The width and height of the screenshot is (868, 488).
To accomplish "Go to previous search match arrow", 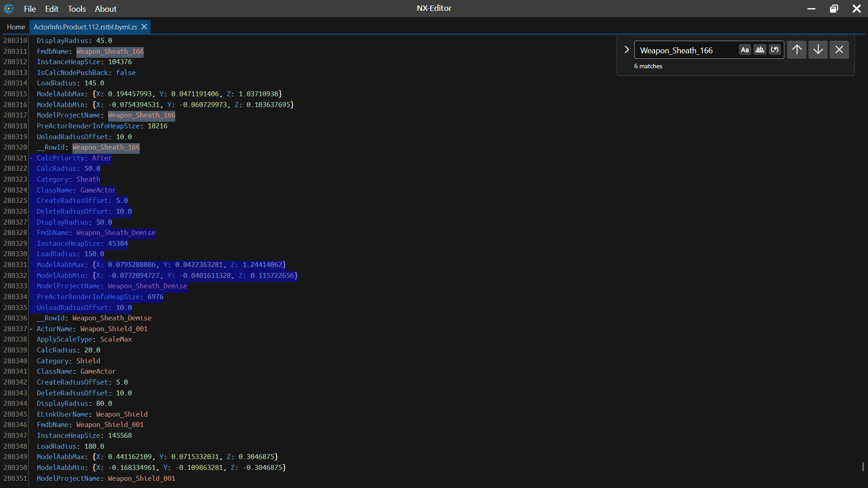I will [x=797, y=50].
